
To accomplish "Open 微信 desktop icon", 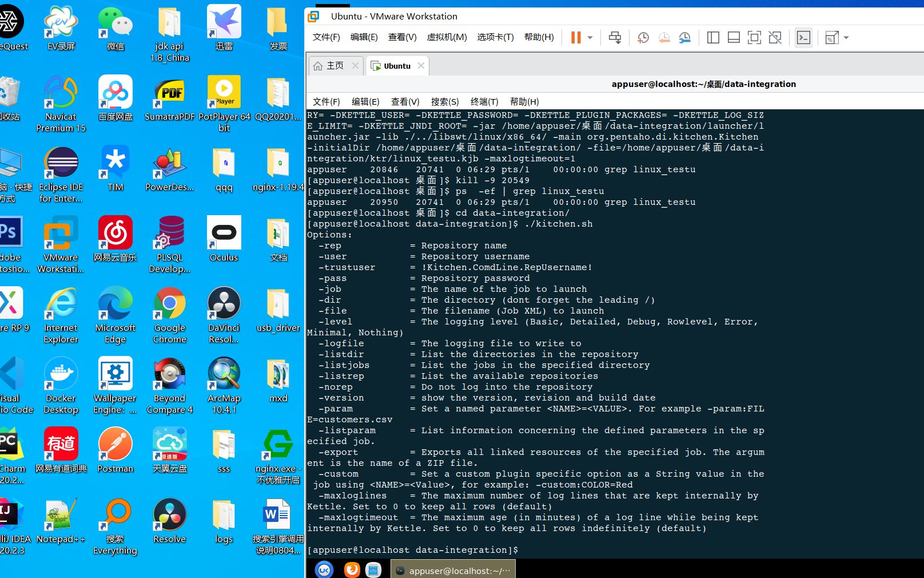I will pyautogui.click(x=115, y=28).
